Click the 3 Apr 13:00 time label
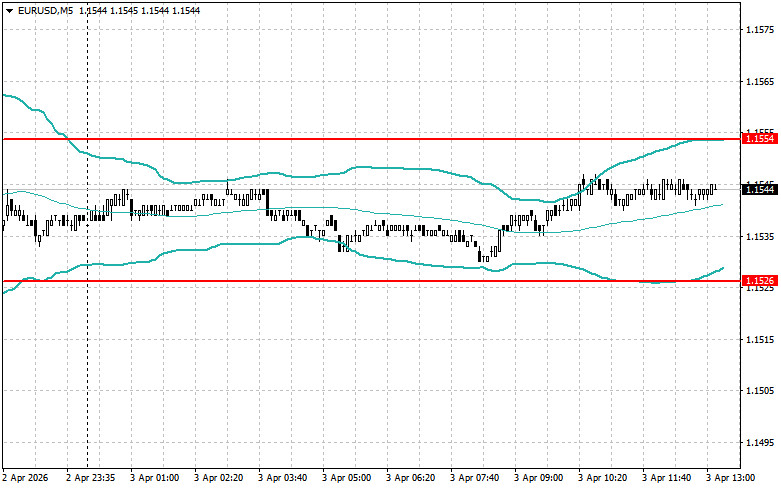781x489 pixels. pyautogui.click(x=731, y=478)
